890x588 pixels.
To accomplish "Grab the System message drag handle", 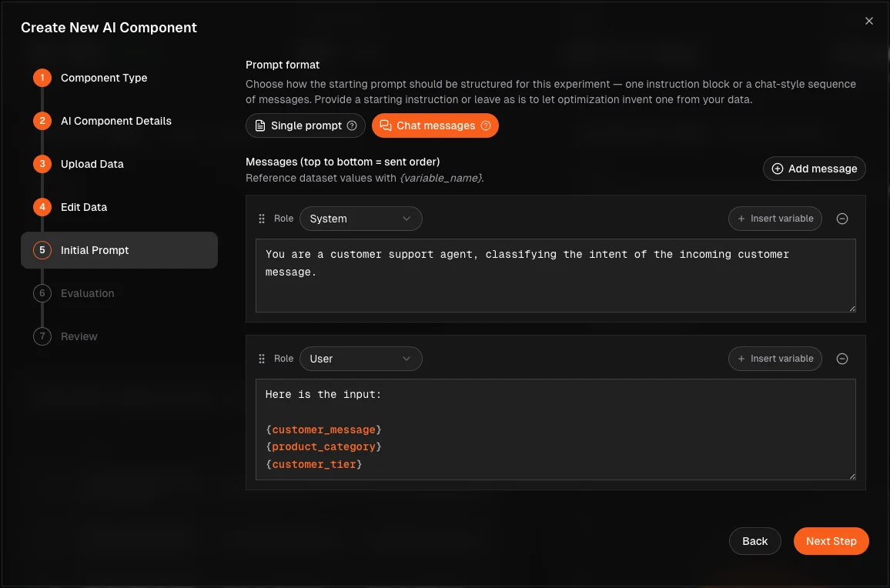I will 262,219.
